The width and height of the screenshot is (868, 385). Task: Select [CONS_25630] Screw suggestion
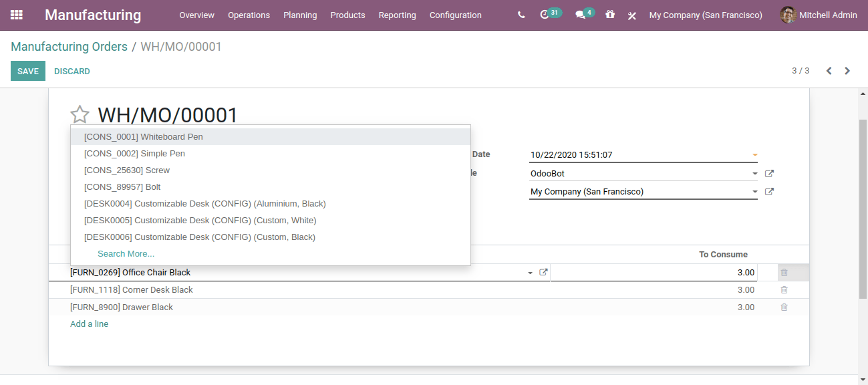tap(271, 170)
